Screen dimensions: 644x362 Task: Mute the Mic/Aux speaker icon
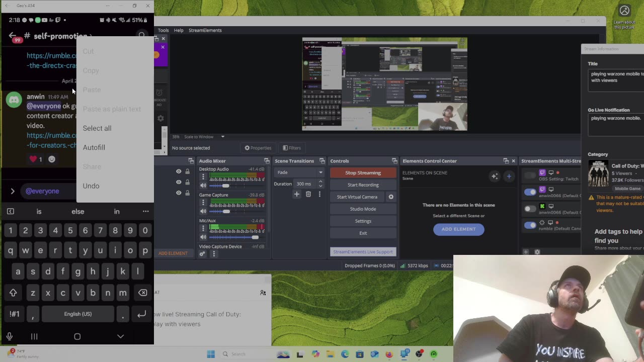pos(203,237)
